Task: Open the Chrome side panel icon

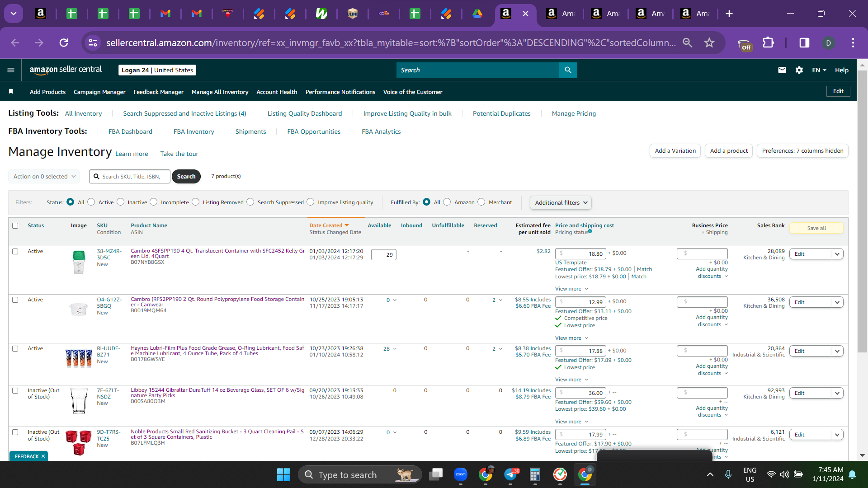Action: [804, 42]
